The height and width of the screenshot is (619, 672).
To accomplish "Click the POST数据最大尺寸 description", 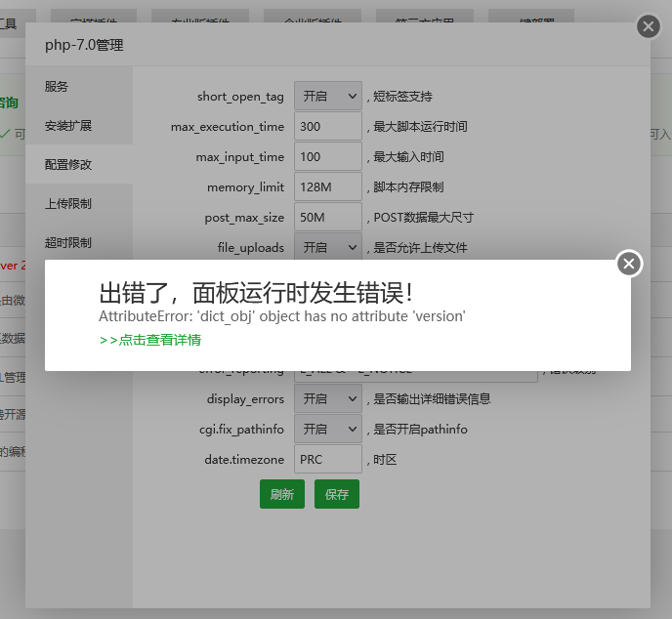I will (424, 217).
